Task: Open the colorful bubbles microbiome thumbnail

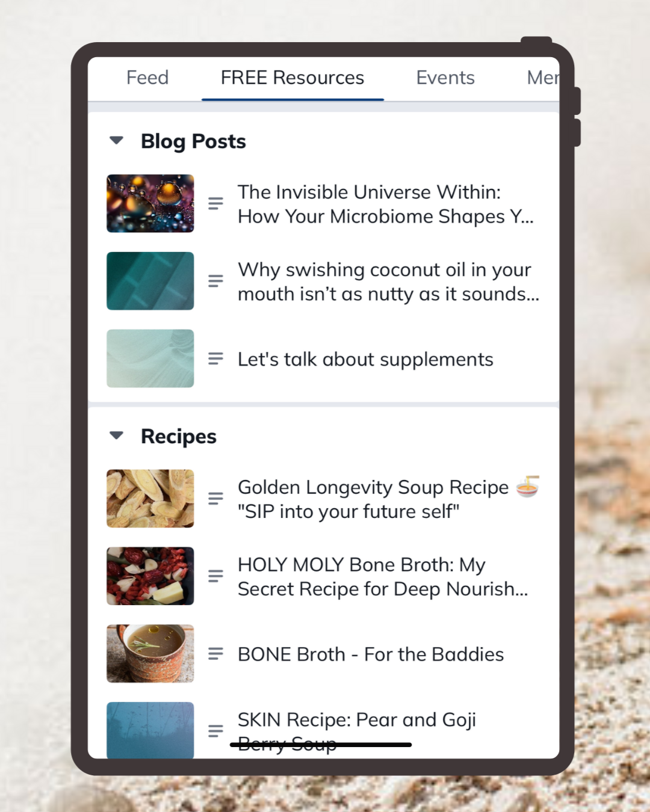Action: point(150,203)
